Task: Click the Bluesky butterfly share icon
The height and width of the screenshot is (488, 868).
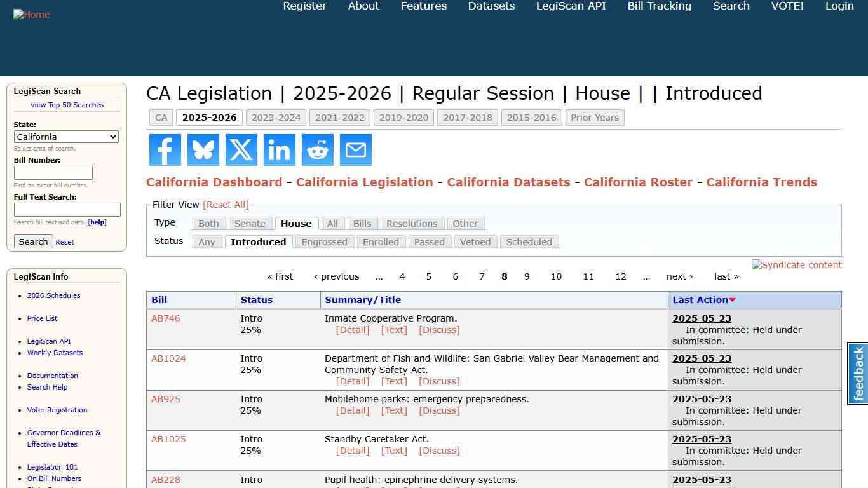Action: click(x=203, y=150)
